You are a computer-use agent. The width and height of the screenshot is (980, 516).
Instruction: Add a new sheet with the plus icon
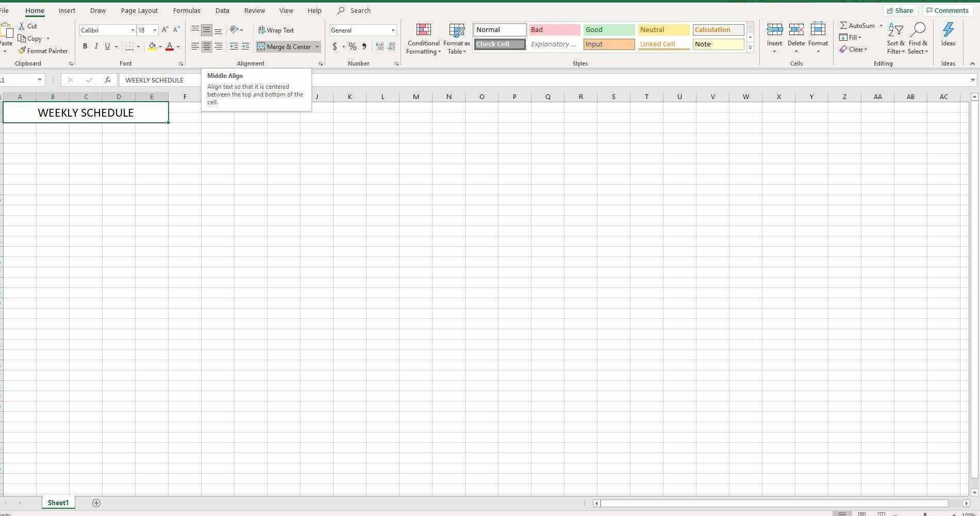[96, 503]
